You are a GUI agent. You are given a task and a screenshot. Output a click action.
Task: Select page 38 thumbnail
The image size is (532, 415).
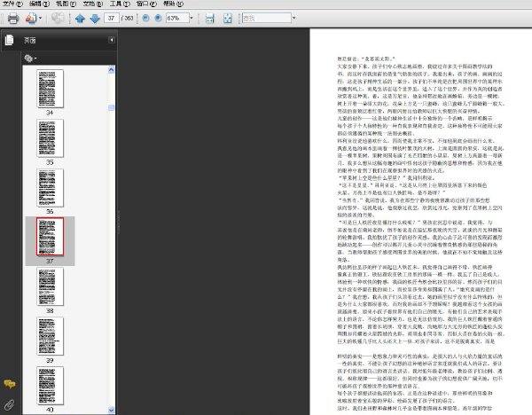coord(50,286)
